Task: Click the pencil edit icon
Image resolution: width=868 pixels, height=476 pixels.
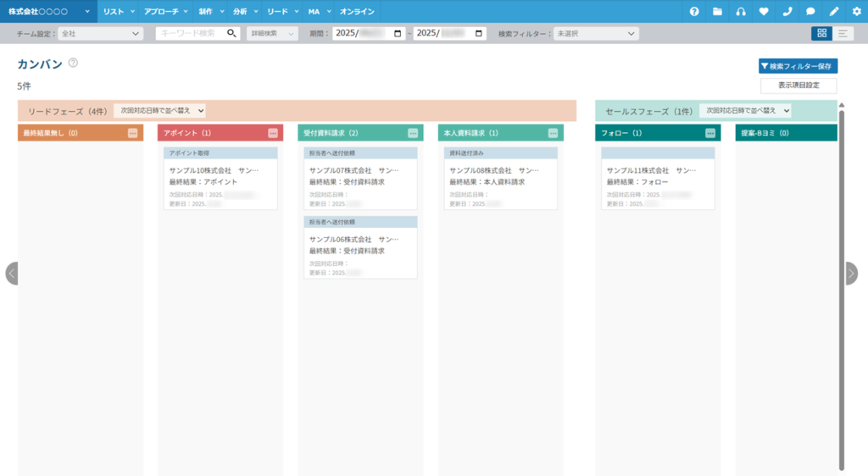Action: coord(833,11)
